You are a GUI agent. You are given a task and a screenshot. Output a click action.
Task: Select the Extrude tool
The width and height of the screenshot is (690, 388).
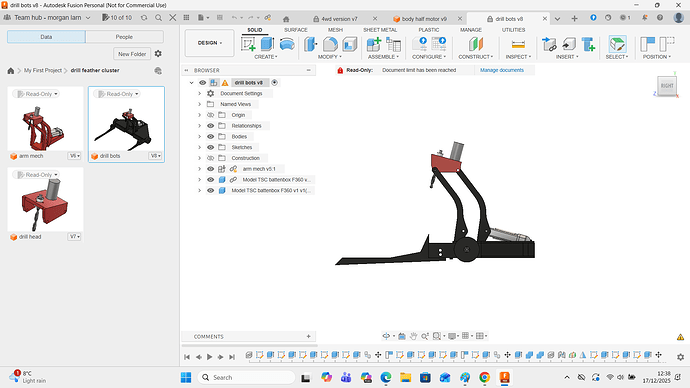point(267,44)
